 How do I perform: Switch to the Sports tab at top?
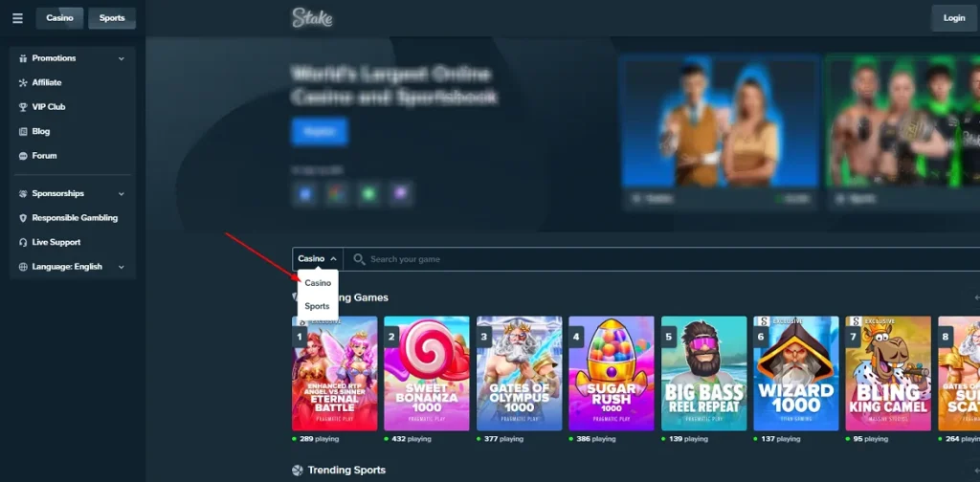click(x=112, y=18)
